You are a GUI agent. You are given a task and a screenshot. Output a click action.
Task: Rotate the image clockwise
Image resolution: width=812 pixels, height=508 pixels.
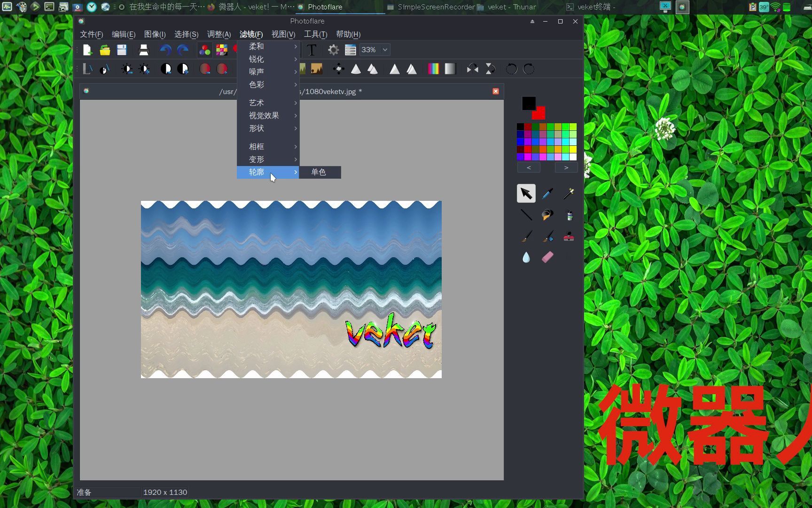529,69
